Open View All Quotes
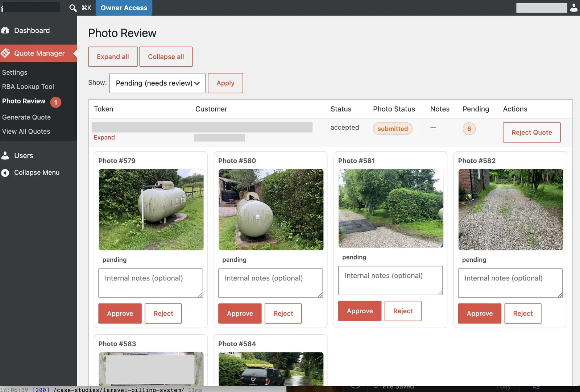580x392 pixels. tap(26, 132)
